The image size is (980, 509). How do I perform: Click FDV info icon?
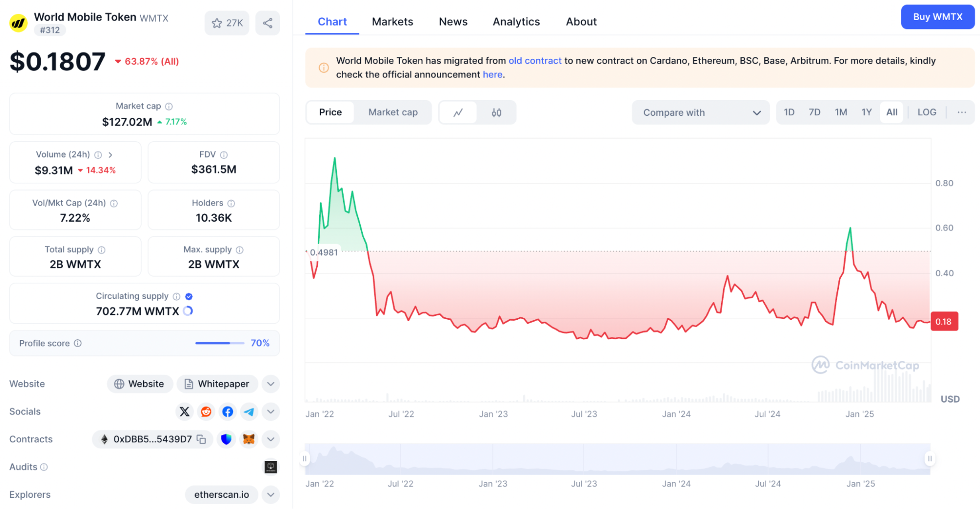click(224, 155)
